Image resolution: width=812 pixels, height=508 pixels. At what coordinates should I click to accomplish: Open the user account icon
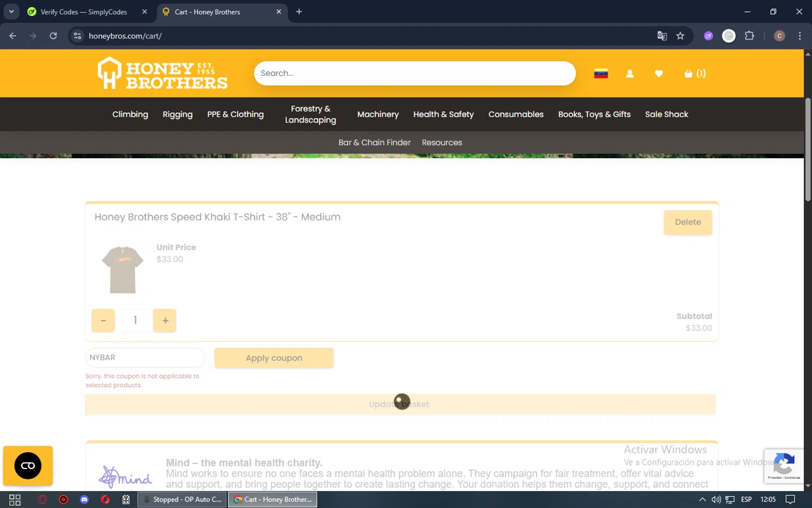coord(630,74)
